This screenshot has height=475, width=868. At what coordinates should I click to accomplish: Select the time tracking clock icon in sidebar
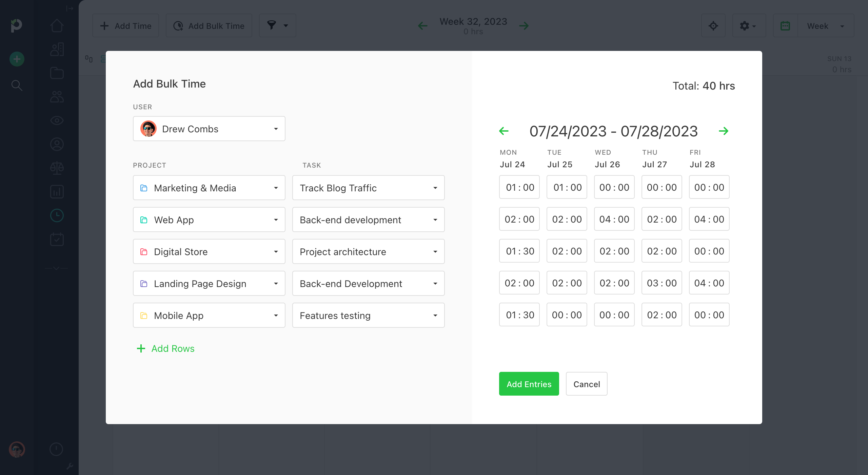57,215
